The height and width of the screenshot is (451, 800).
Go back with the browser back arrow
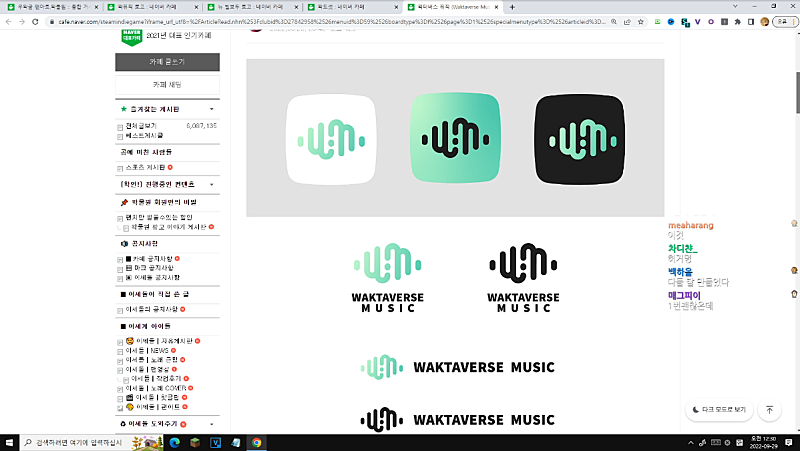9,22
